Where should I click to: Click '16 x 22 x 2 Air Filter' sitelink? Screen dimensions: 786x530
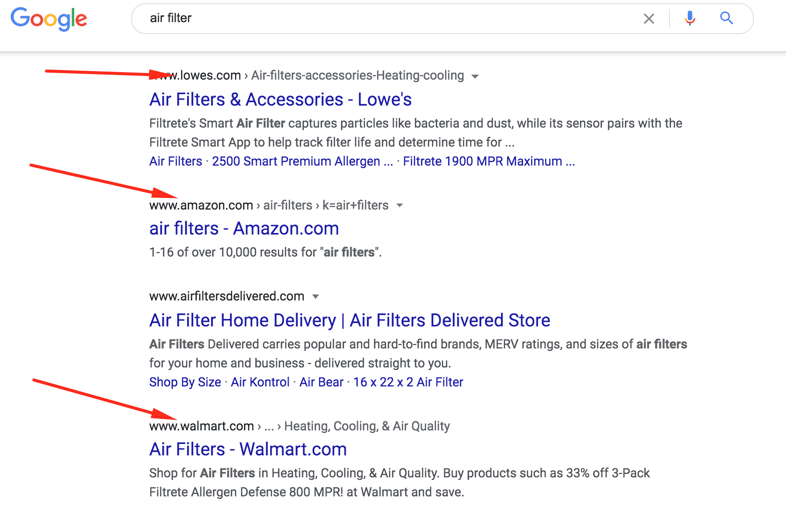[408, 382]
